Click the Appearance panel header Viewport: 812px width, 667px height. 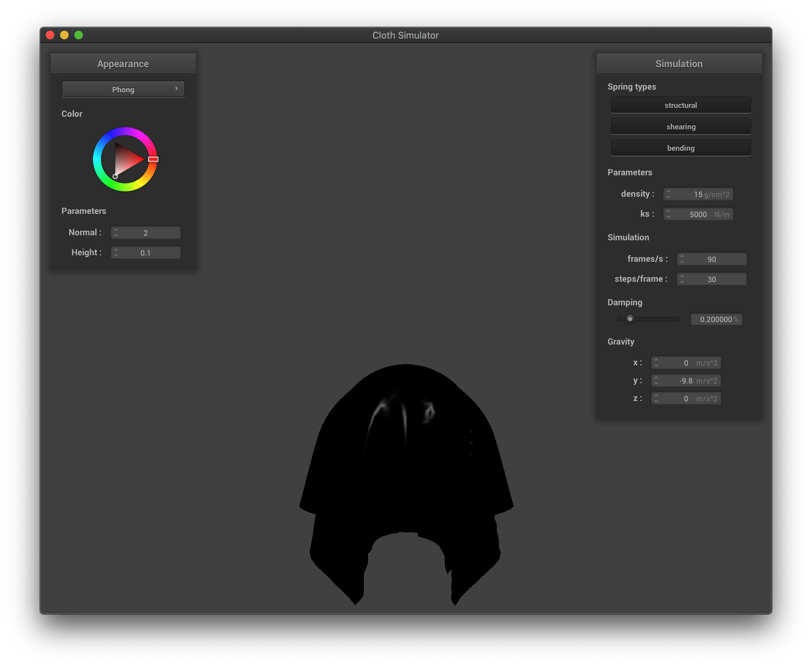coord(123,64)
